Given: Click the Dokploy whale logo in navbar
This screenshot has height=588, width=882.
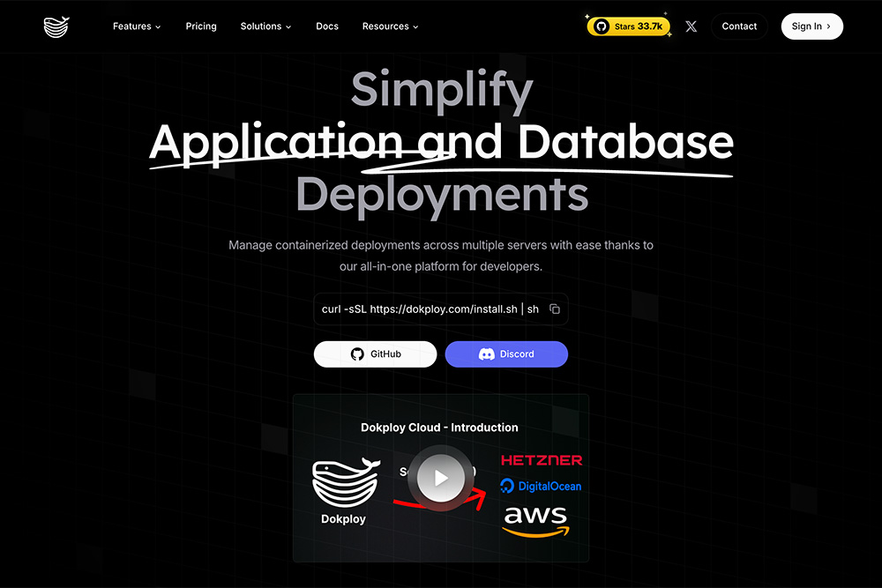Looking at the screenshot, I should point(56,26).
